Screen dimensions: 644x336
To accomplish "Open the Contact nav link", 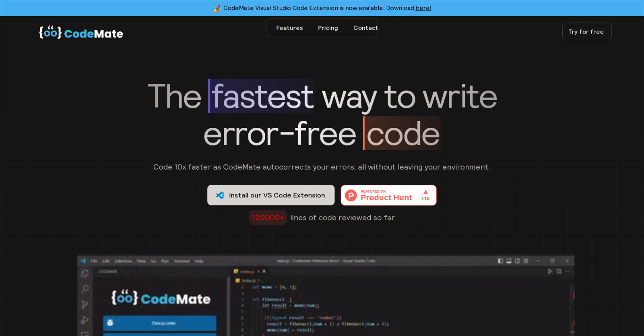I will coord(365,28).
